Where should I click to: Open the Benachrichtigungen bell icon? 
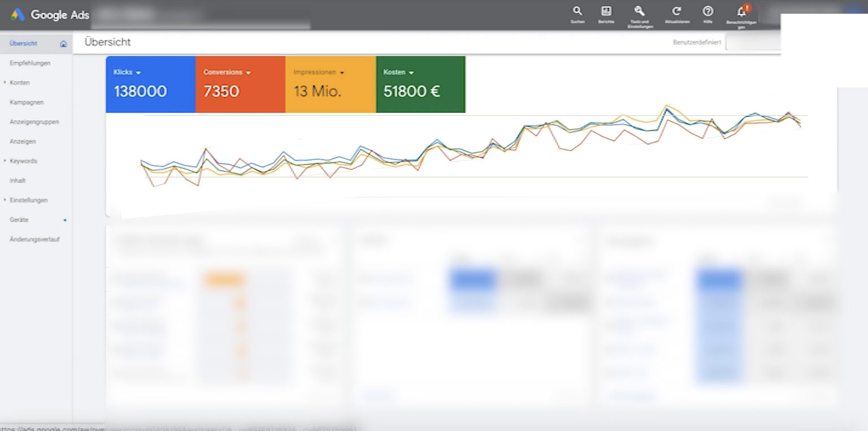[741, 12]
